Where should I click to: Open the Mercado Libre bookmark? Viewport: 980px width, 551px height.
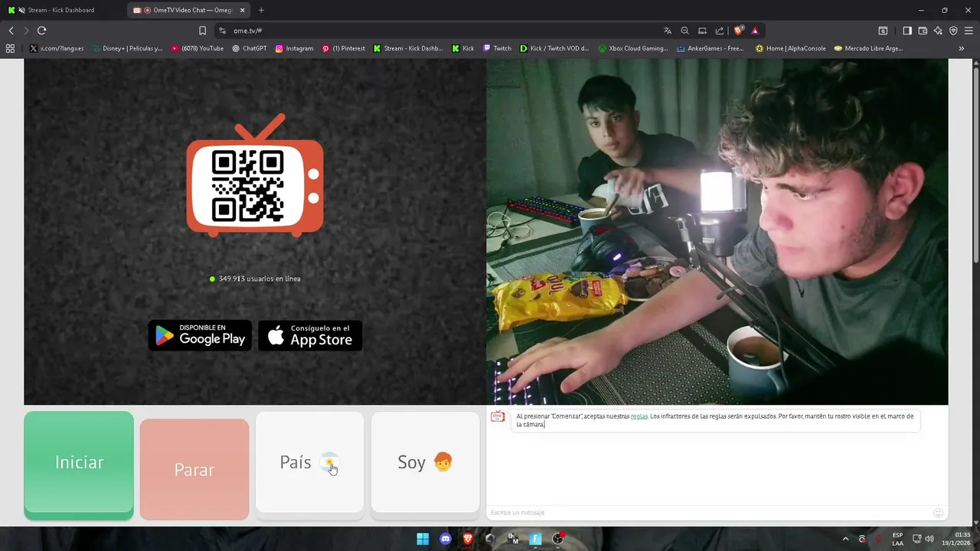click(x=869, y=48)
